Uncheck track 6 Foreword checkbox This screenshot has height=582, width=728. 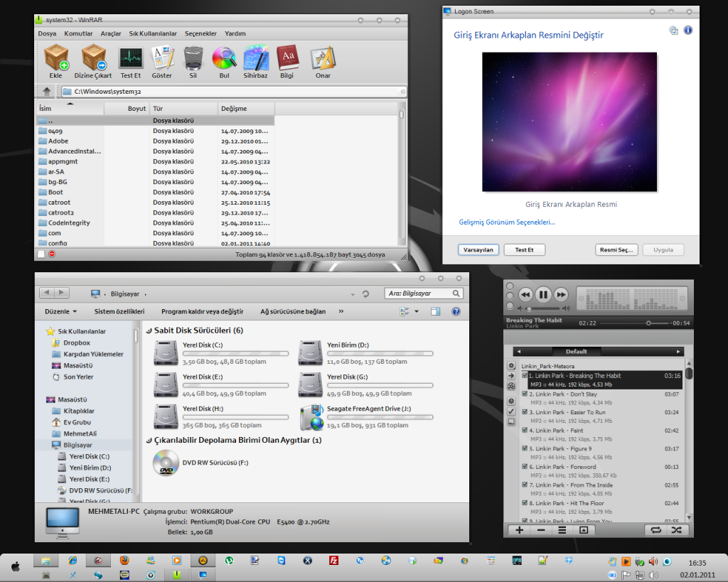coord(525,466)
